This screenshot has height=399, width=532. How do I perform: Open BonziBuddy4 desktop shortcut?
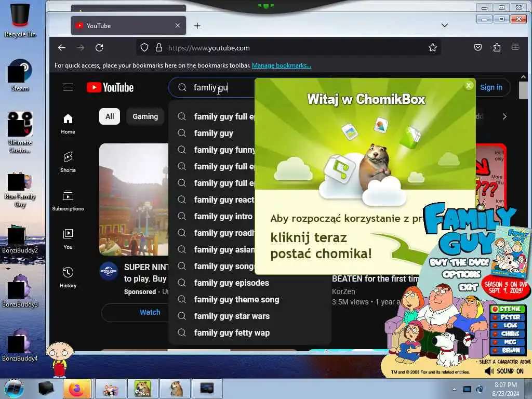20,345
